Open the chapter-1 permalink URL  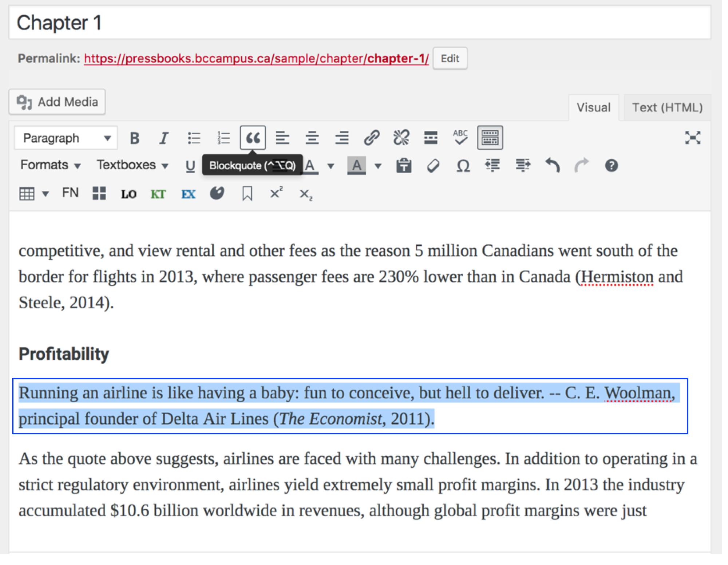[x=256, y=58]
